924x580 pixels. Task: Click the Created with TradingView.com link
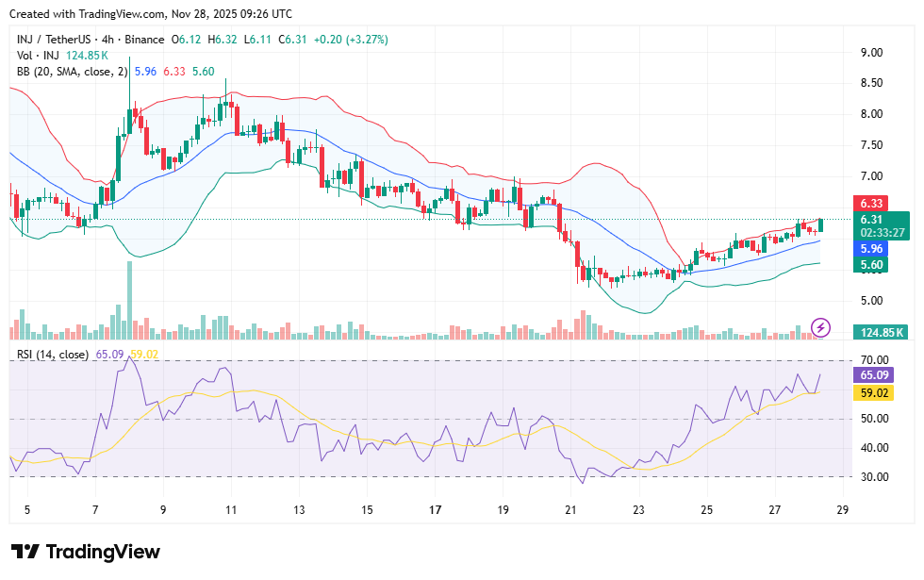pos(87,14)
